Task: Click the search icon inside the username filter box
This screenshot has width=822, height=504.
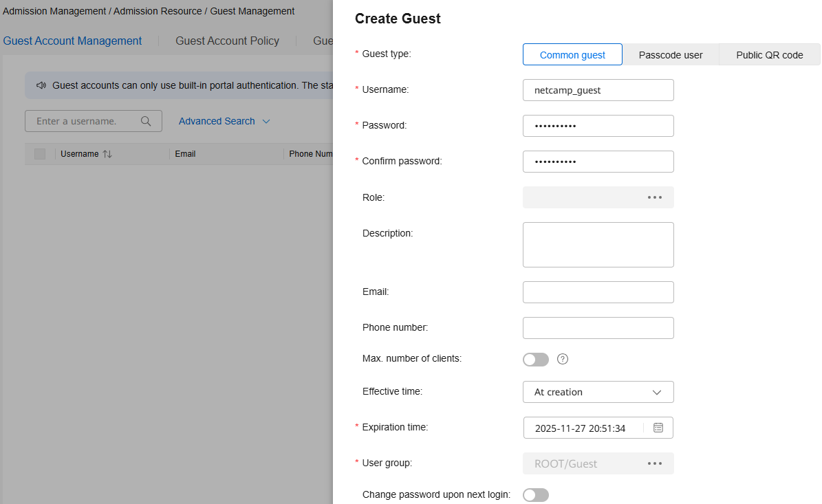Action: pos(146,121)
